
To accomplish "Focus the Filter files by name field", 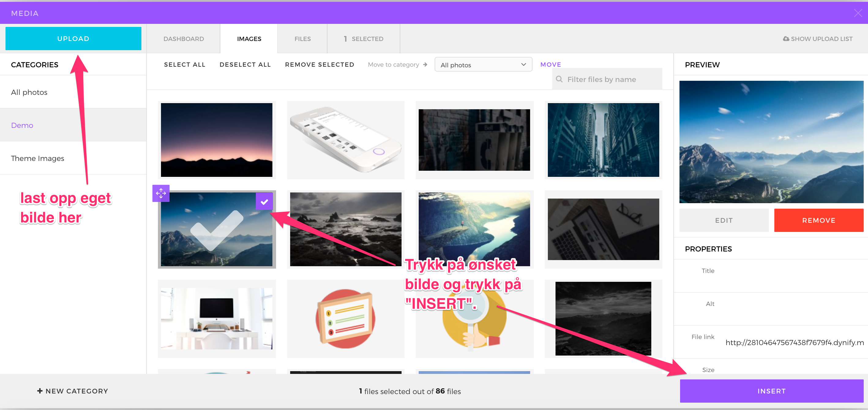I will (607, 79).
